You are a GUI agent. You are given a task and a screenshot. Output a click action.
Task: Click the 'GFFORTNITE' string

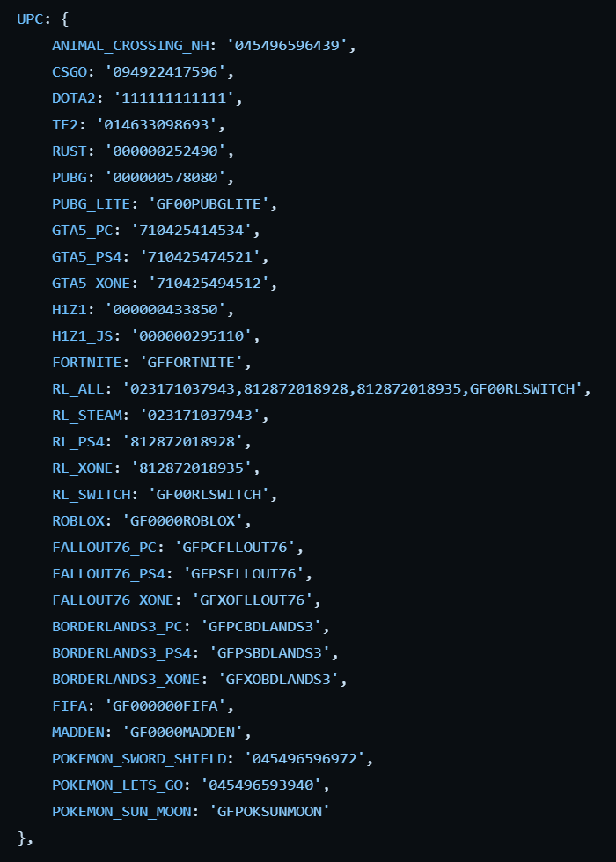pyautogui.click(x=191, y=362)
